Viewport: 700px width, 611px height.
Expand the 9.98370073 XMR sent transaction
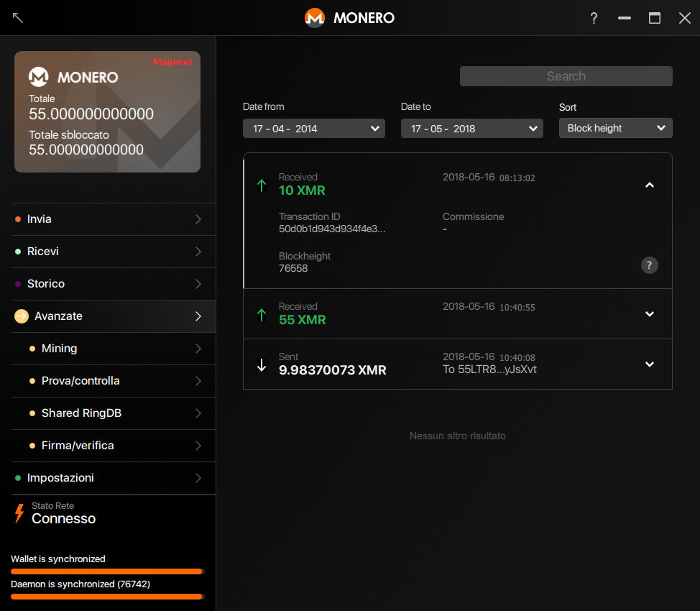pos(650,364)
